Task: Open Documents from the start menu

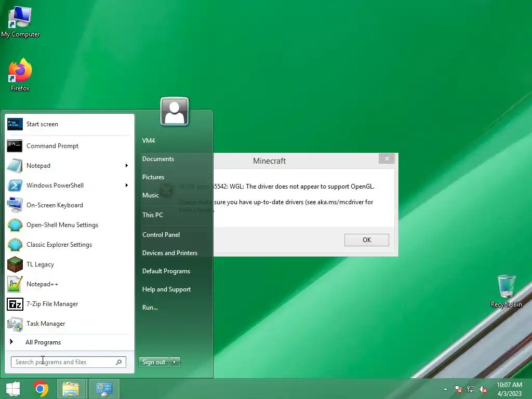Action: (x=158, y=159)
